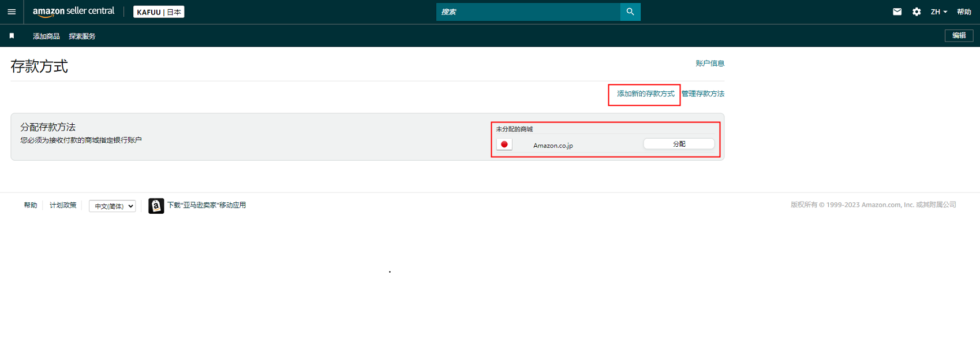Click the Amazon Seller Central logo

73,12
